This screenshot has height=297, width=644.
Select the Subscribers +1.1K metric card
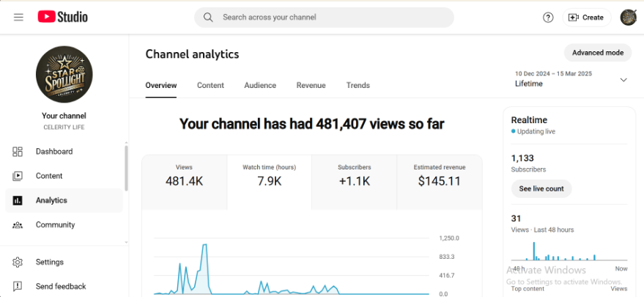coord(354,182)
